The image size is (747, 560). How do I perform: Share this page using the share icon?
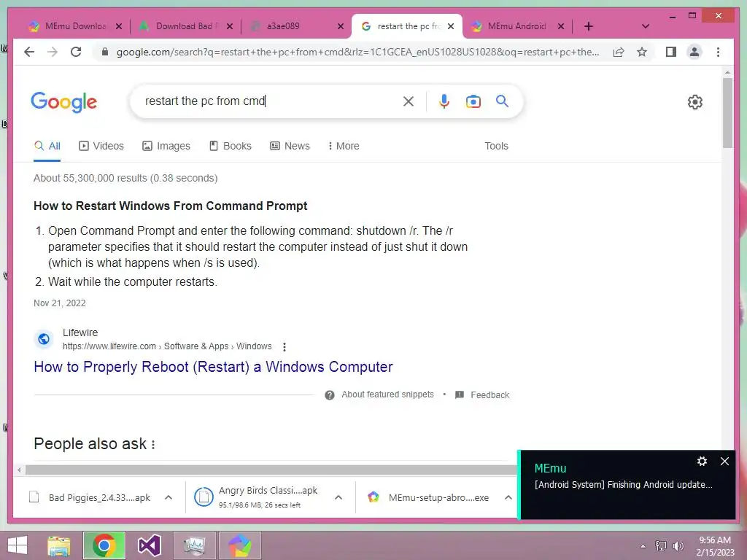619,52
